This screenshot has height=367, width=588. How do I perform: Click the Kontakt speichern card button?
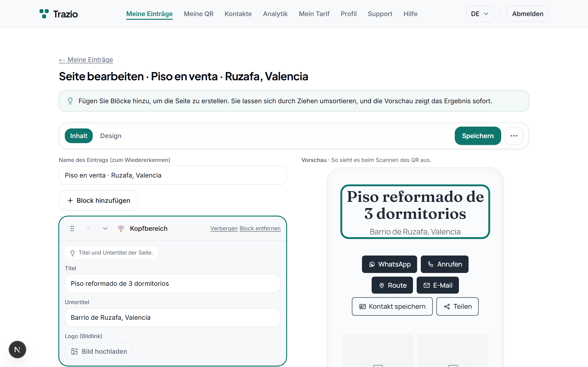(392, 306)
